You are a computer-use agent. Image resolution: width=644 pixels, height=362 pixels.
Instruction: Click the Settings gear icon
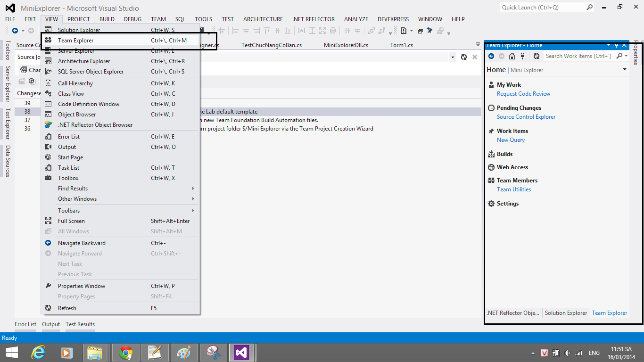[x=492, y=204]
